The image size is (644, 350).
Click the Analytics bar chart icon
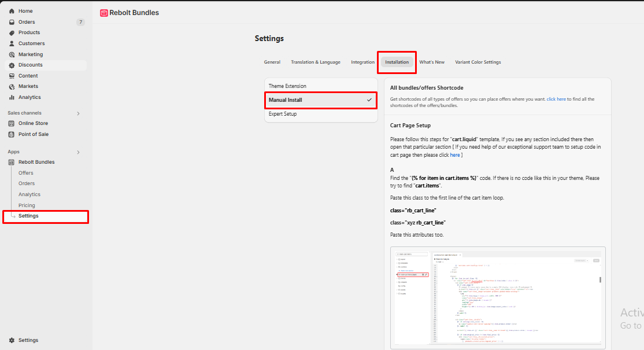[12, 97]
